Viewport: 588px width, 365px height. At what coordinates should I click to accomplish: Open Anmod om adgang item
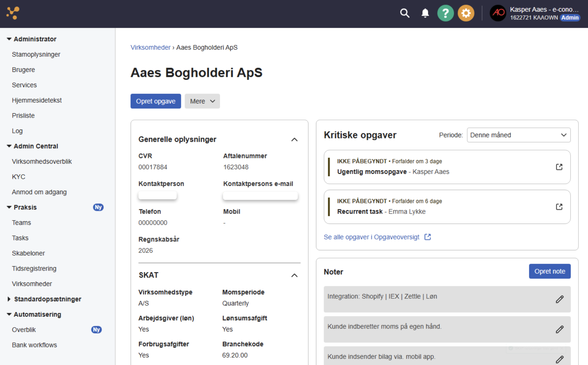(39, 192)
